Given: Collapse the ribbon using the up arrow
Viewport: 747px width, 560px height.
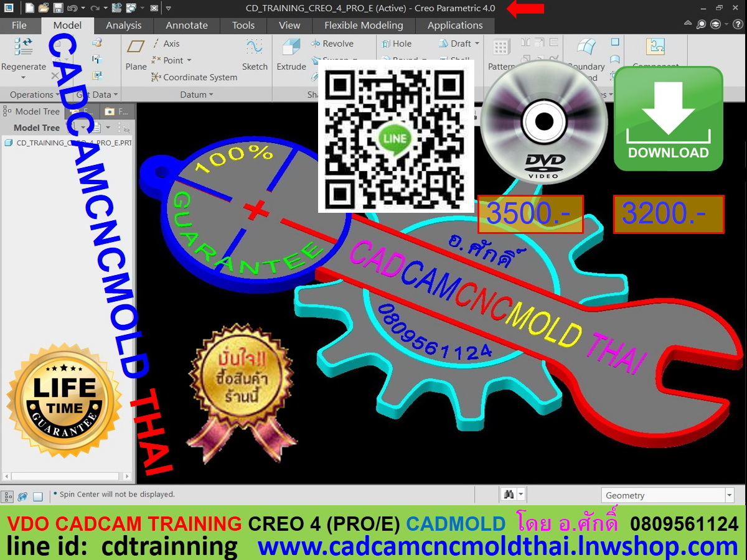Looking at the screenshot, I should pos(688,24).
